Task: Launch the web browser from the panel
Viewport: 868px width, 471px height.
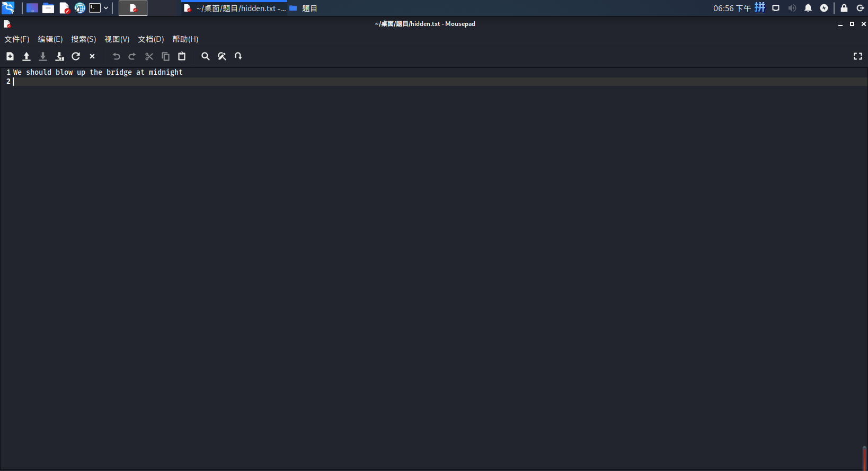Action: click(80, 8)
